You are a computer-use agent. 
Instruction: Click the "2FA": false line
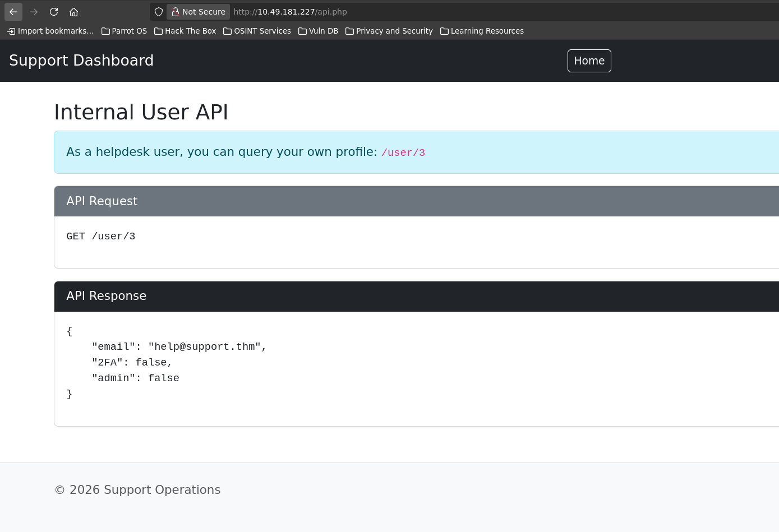tap(132, 363)
